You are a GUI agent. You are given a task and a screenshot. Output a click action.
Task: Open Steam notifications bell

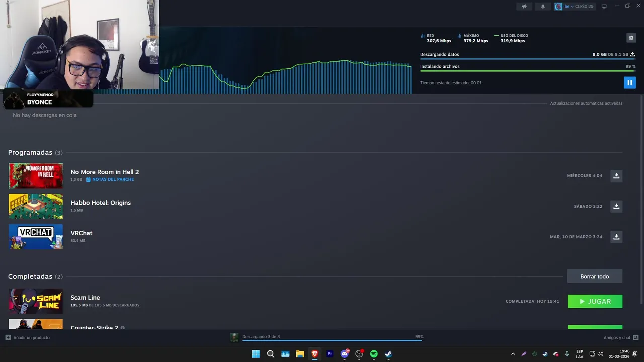pos(543,6)
